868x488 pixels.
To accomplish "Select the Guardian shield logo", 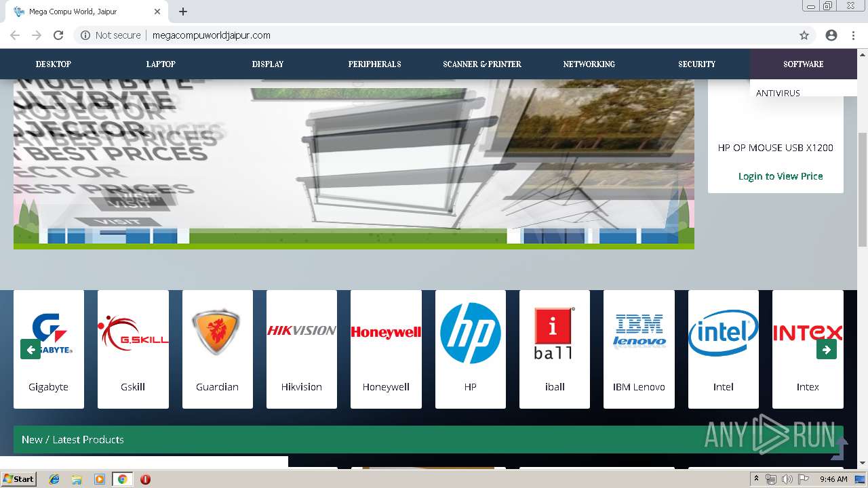I will (x=217, y=333).
